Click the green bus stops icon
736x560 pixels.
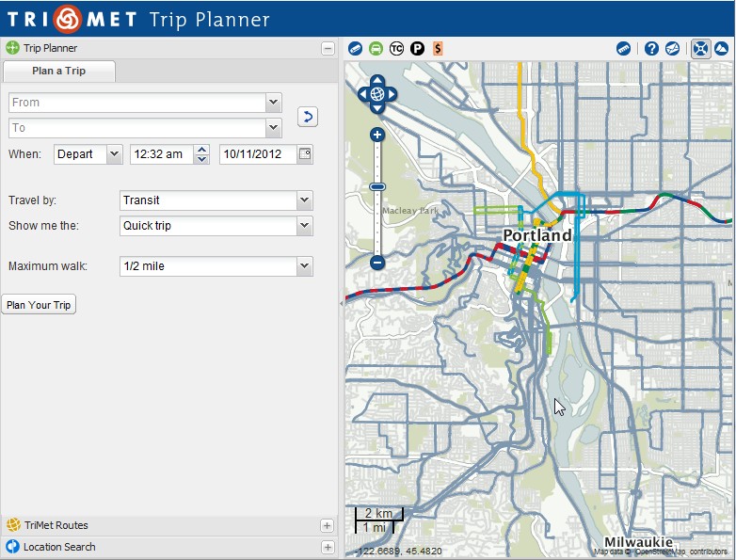(376, 48)
